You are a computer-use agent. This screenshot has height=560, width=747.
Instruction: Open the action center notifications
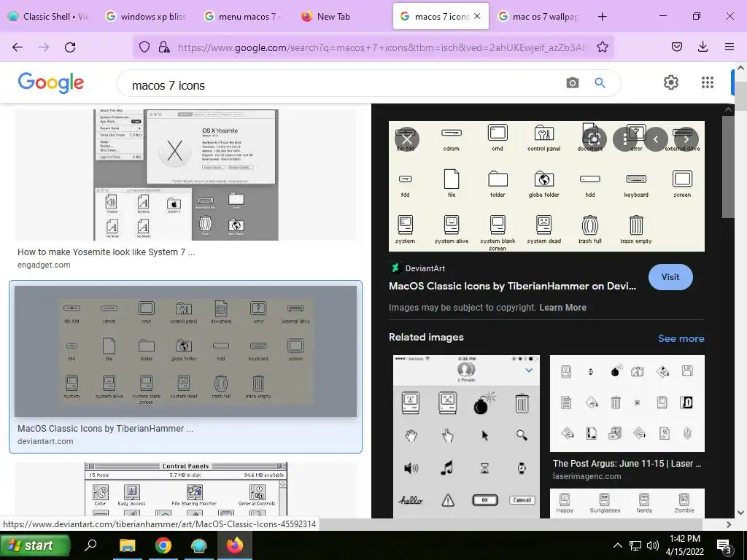click(724, 547)
